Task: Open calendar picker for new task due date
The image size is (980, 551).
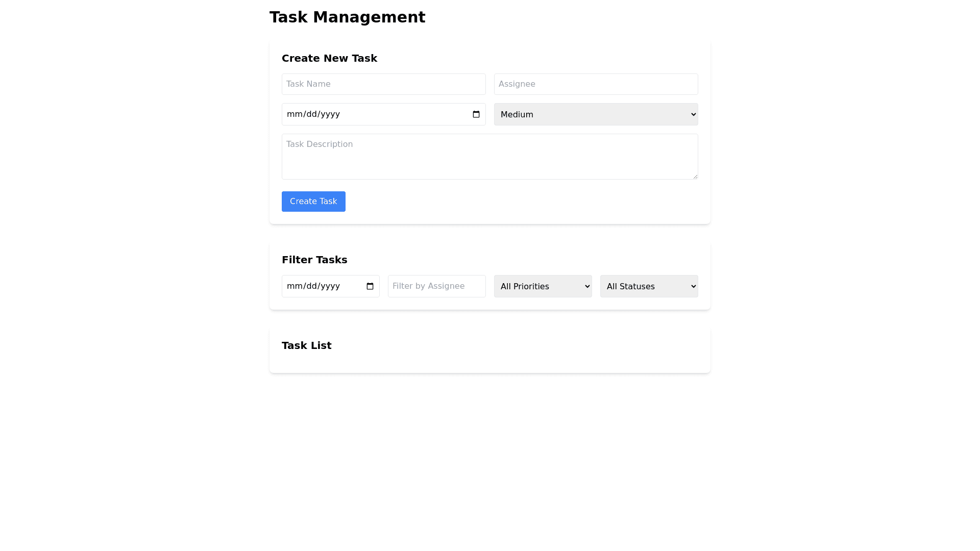Action: pos(476,114)
